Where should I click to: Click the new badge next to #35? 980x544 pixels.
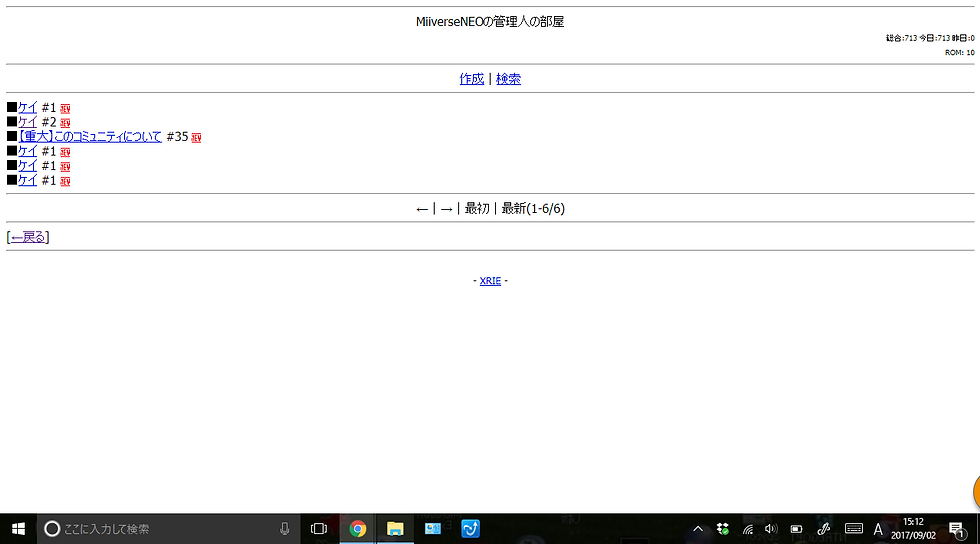pyautogui.click(x=196, y=138)
